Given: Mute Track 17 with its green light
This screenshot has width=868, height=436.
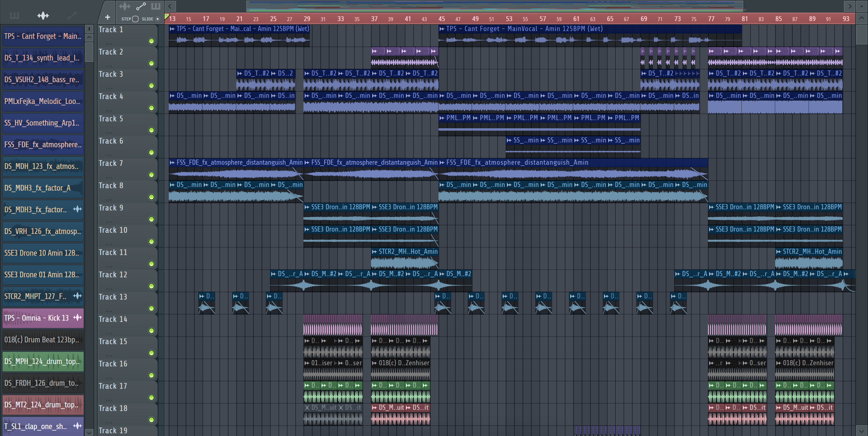Looking at the screenshot, I should pyautogui.click(x=152, y=397).
